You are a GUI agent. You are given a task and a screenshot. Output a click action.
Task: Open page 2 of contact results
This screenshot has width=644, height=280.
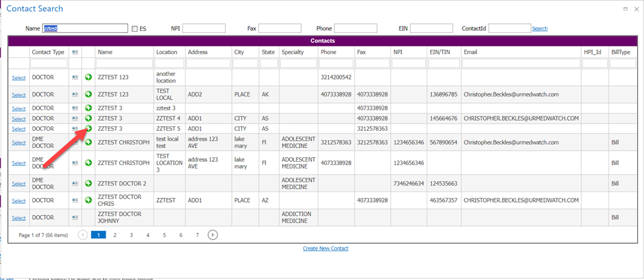115,234
